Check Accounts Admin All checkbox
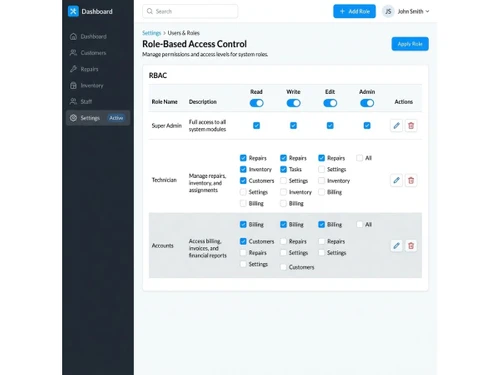The height and width of the screenshot is (375, 500). point(359,224)
